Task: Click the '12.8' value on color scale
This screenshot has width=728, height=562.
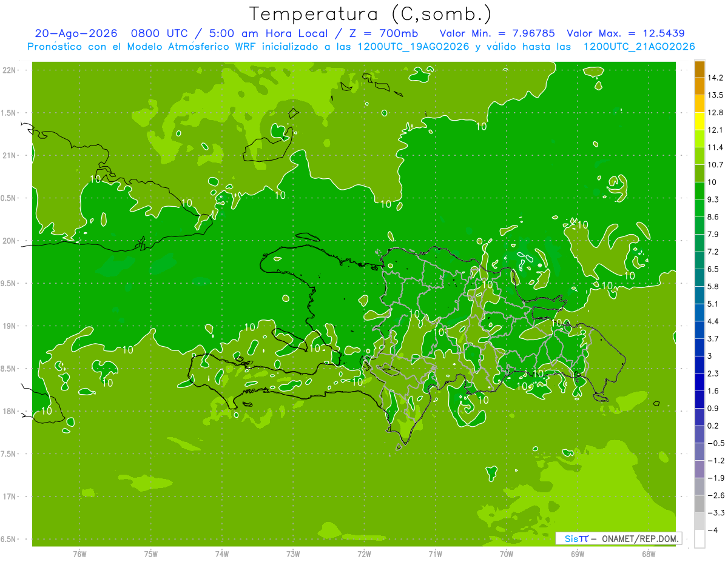Action: (716, 113)
